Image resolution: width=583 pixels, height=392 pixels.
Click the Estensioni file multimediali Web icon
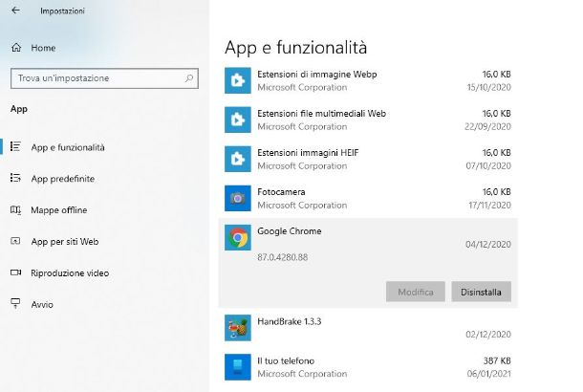[238, 120]
